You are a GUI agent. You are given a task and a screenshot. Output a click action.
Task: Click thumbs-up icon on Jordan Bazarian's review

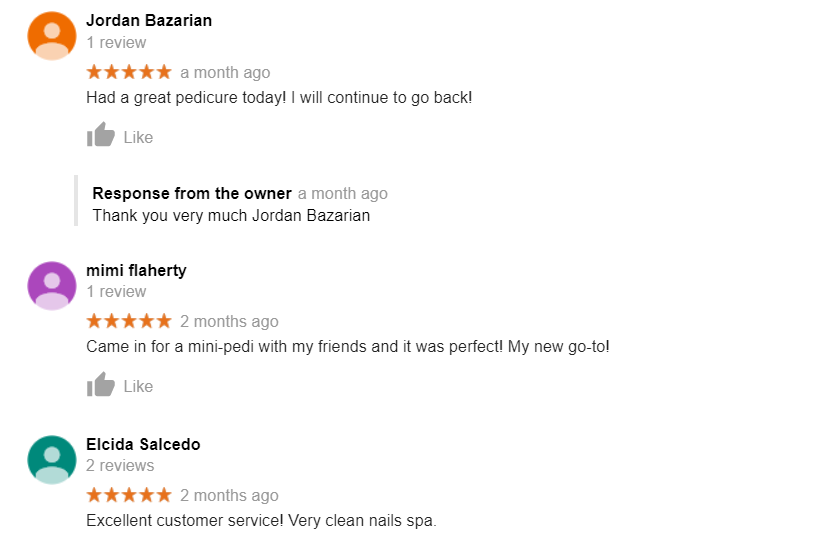tap(101, 136)
